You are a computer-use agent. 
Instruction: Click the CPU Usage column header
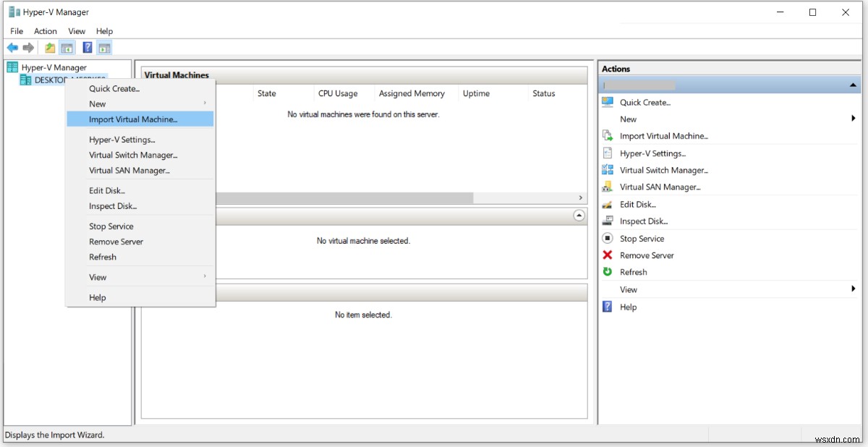pyautogui.click(x=337, y=93)
